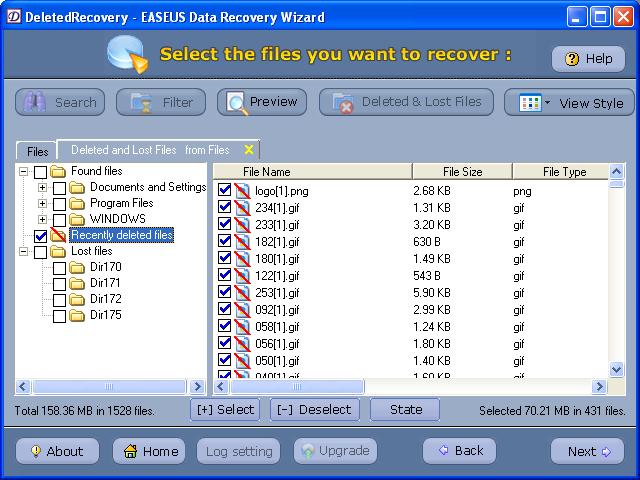Click the title bar application D icon
640x480 pixels.
pyautogui.click(x=14, y=16)
